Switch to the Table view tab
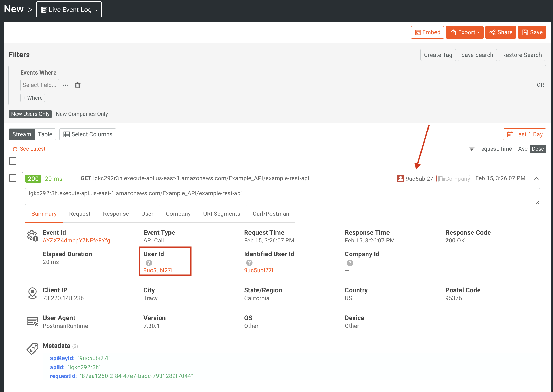Image resolution: width=553 pixels, height=392 pixels. point(45,134)
